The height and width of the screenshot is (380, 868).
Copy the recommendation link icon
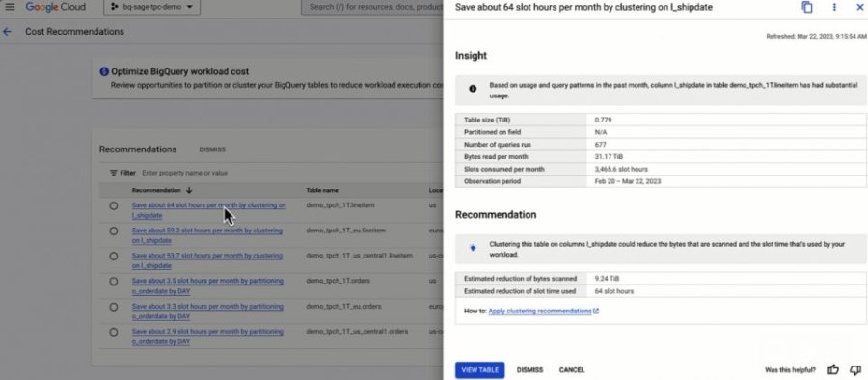click(807, 7)
